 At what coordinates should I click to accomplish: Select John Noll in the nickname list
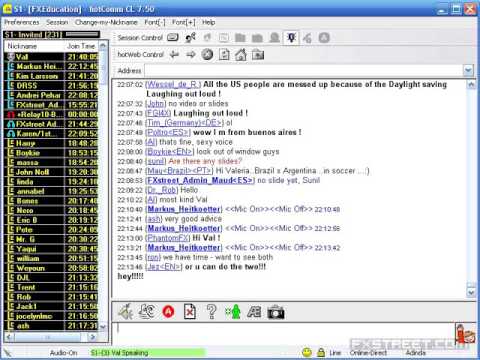pos(52,172)
